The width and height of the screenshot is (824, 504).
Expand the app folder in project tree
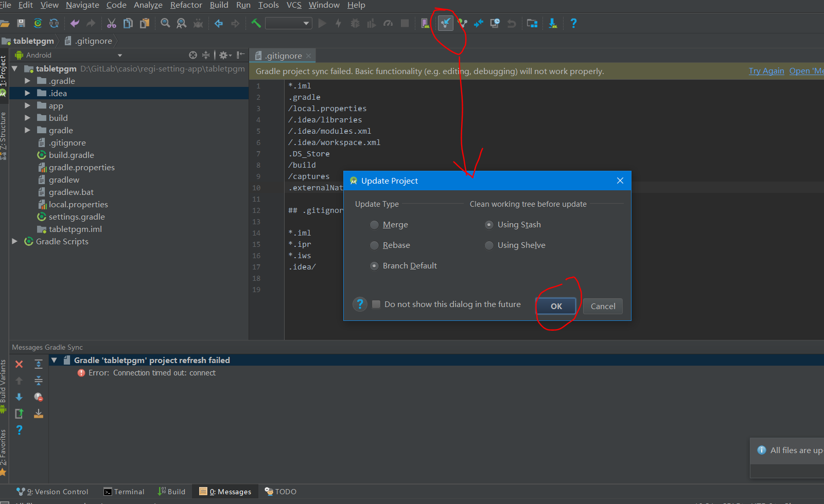point(28,105)
